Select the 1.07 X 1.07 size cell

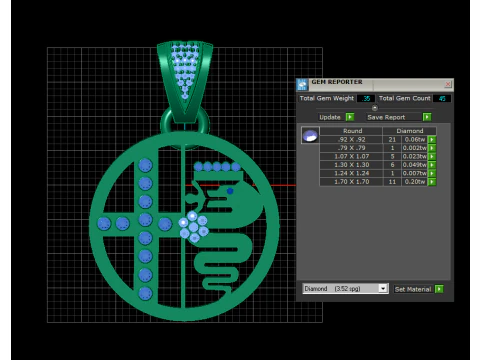351,156
